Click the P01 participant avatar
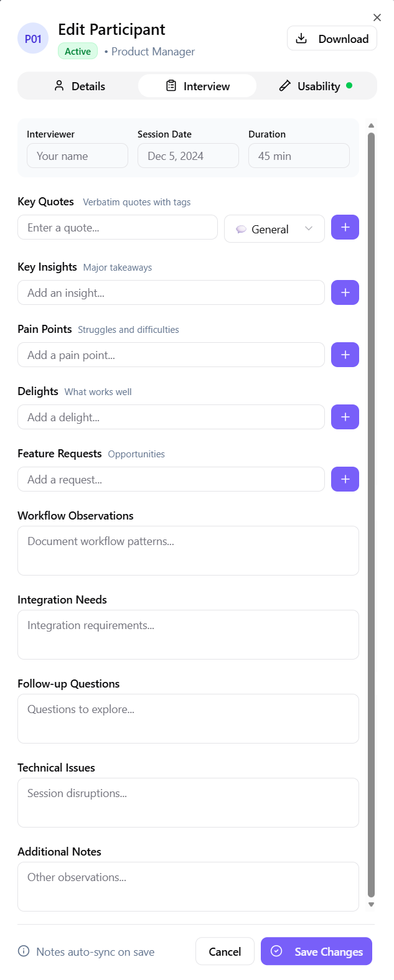This screenshot has width=394, height=980. pos(33,39)
